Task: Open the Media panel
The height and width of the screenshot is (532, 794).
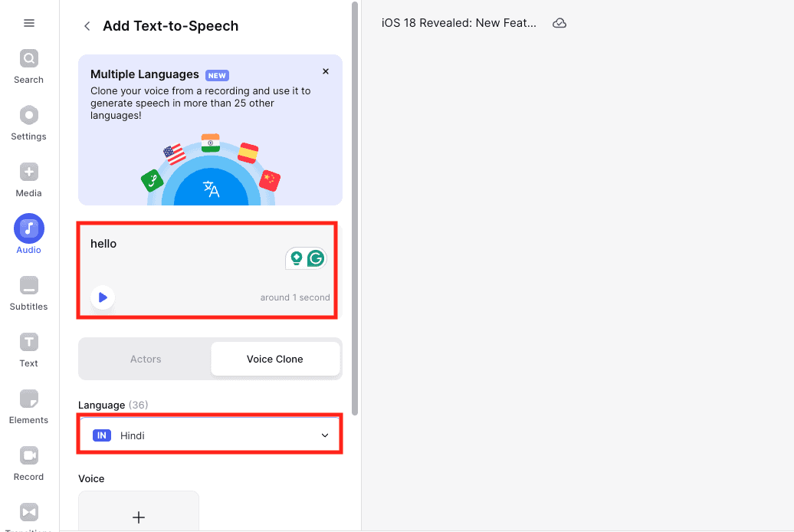Action: [x=29, y=179]
